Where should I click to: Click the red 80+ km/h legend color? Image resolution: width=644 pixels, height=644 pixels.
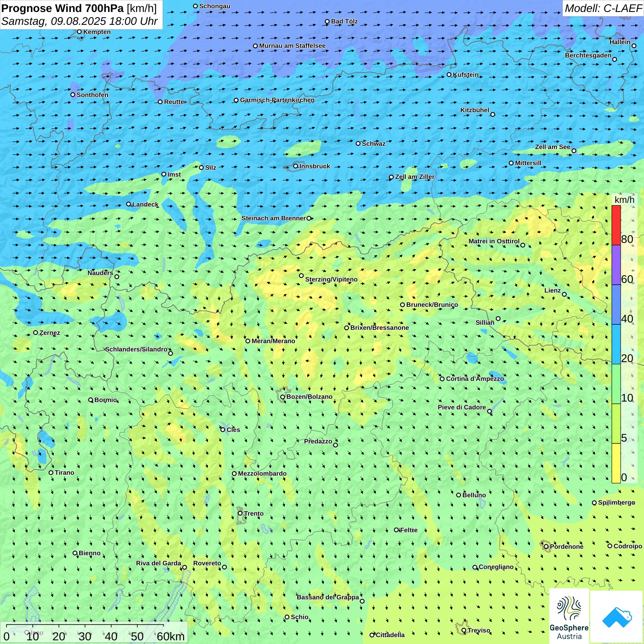click(x=616, y=225)
